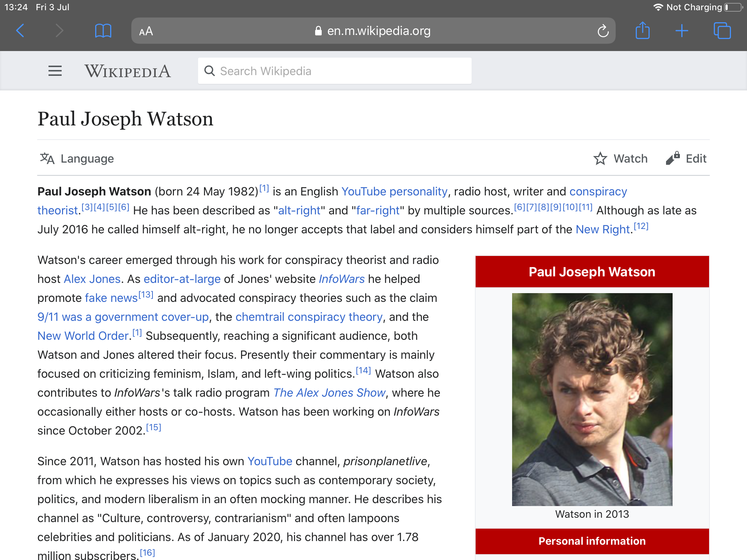Open the editor-at-large link
This screenshot has width=747, height=560.
tap(182, 279)
